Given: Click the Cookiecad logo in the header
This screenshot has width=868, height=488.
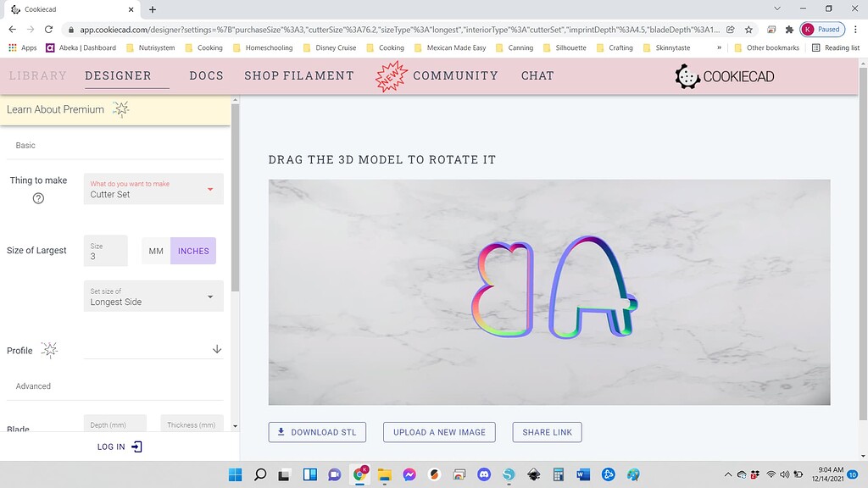Looking at the screenshot, I should (x=724, y=76).
